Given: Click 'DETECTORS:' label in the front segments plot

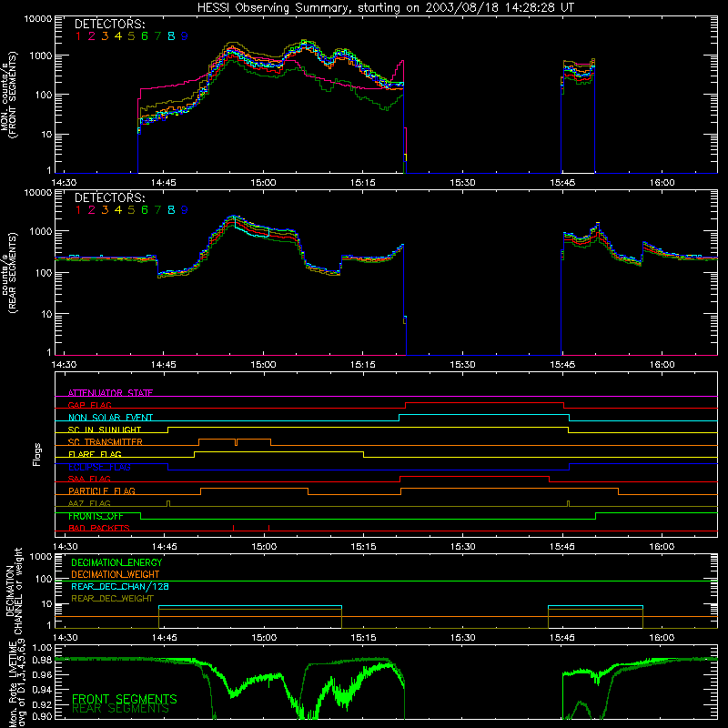Looking at the screenshot, I should 109,24.
